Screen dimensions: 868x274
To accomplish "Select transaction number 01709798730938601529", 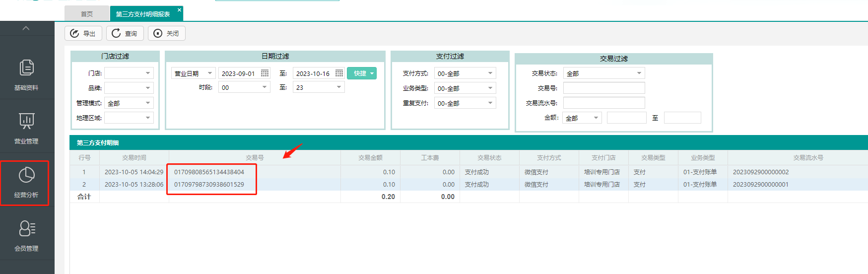I will pos(209,184).
